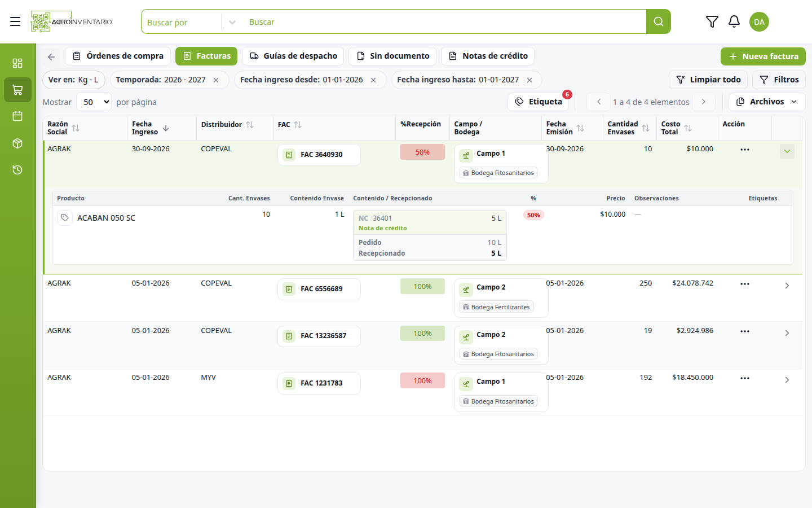This screenshot has height=508, width=812.
Task: Open the rows per page dropdown
Action: tap(94, 102)
